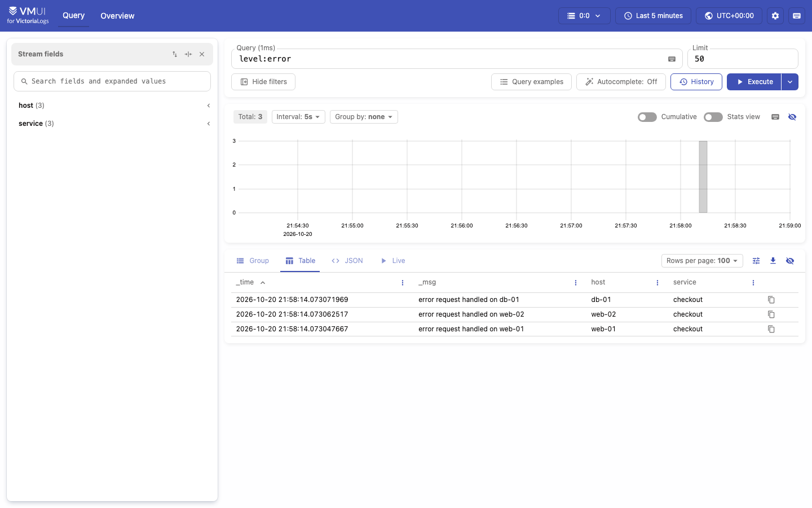812x508 pixels.
Task: Expand the service stream field
Action: (112, 124)
